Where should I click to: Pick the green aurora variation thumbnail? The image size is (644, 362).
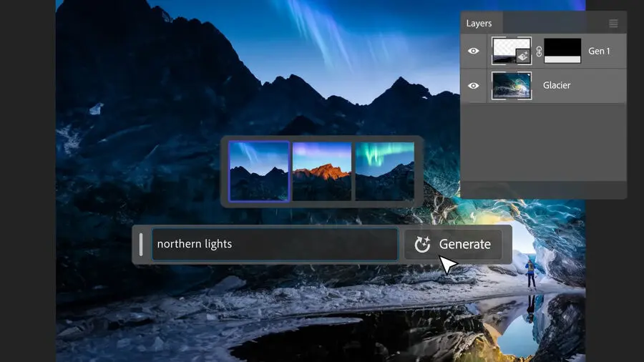coord(384,171)
